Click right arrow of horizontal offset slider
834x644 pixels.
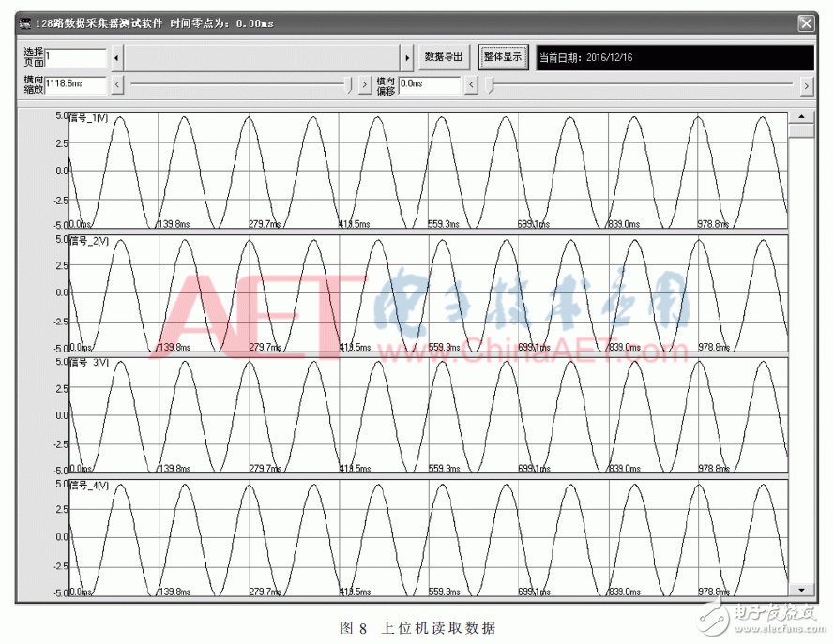click(806, 84)
